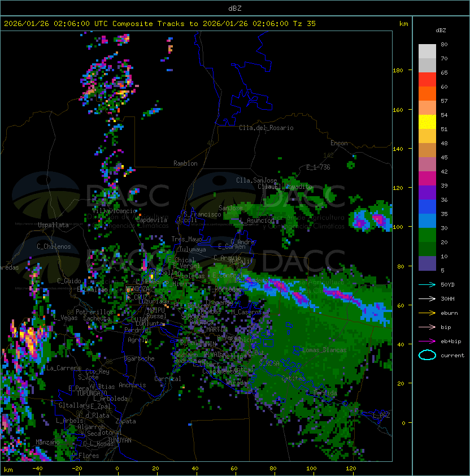Viewport: 470px width, 476px height.
Task: Select the 54 dBZ yellow swatch
Action: (x=427, y=122)
